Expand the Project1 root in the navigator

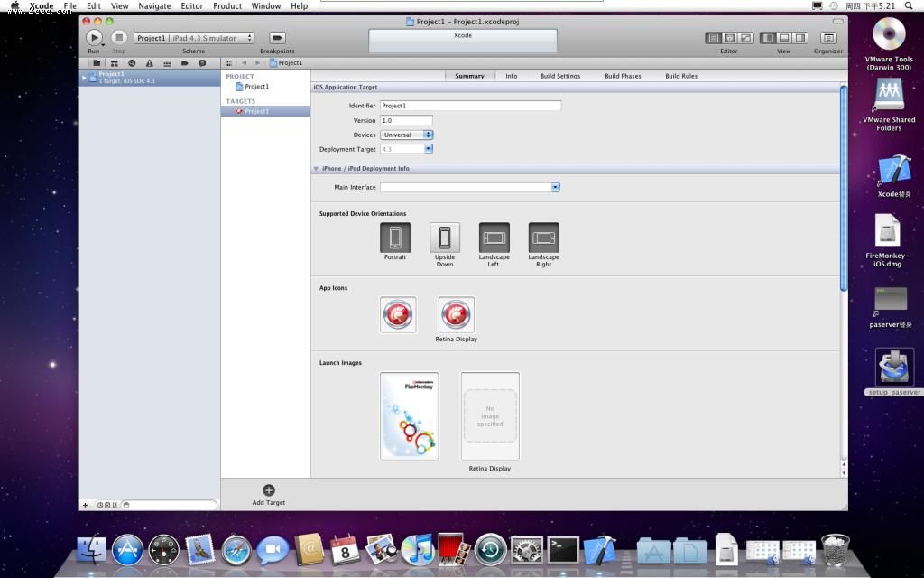point(84,78)
